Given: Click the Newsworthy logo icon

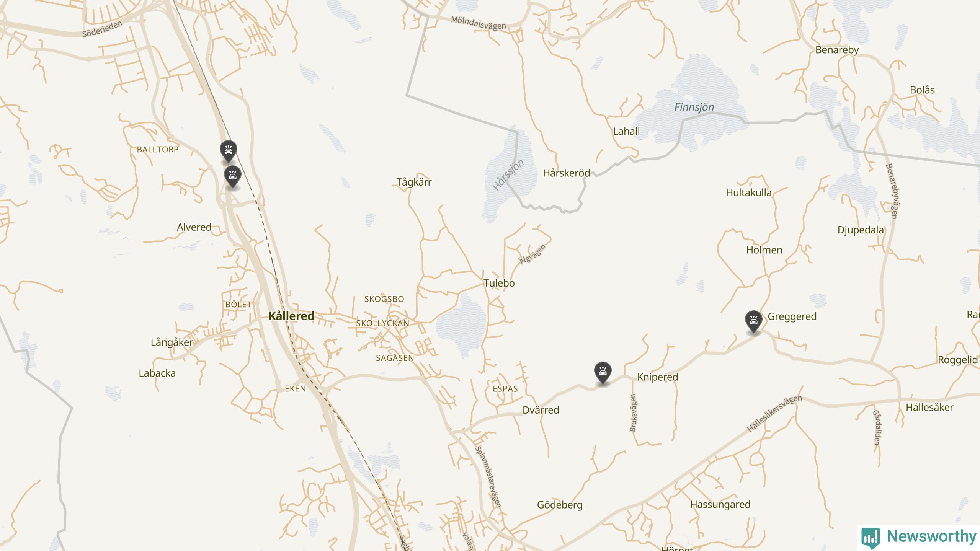Looking at the screenshot, I should (x=871, y=538).
